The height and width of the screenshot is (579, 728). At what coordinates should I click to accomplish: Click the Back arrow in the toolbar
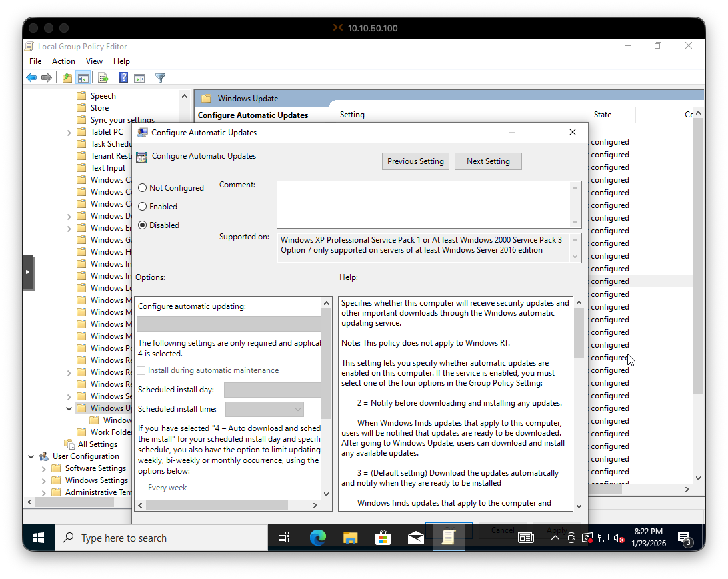point(31,78)
